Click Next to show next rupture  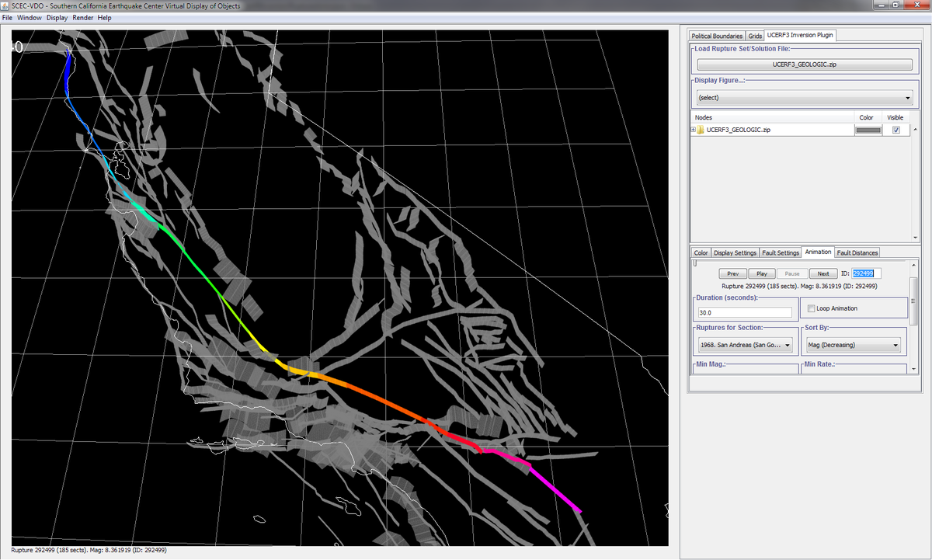822,273
